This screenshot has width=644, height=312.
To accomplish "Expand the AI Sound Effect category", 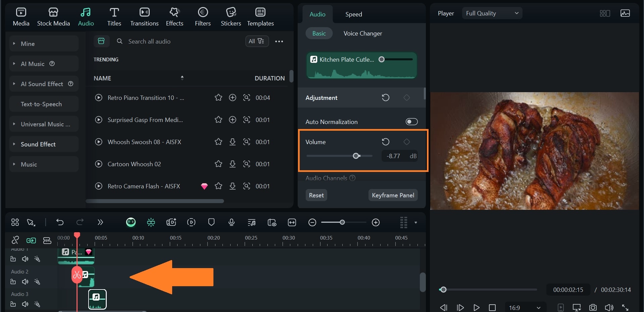I will click(x=44, y=84).
